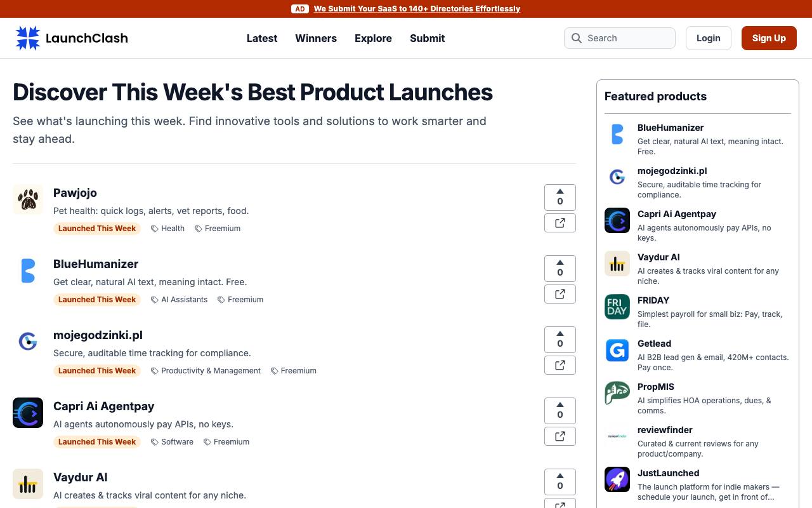Go to the Latest page

click(x=262, y=38)
